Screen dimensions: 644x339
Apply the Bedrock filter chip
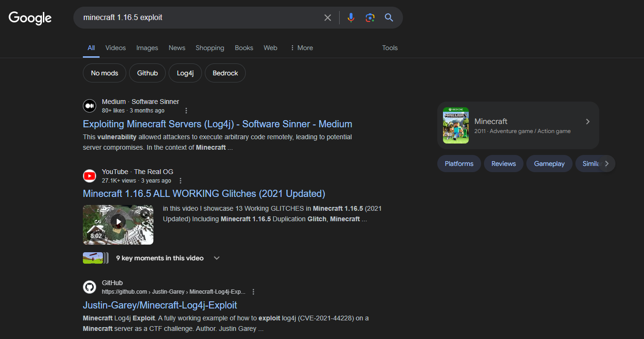point(225,73)
